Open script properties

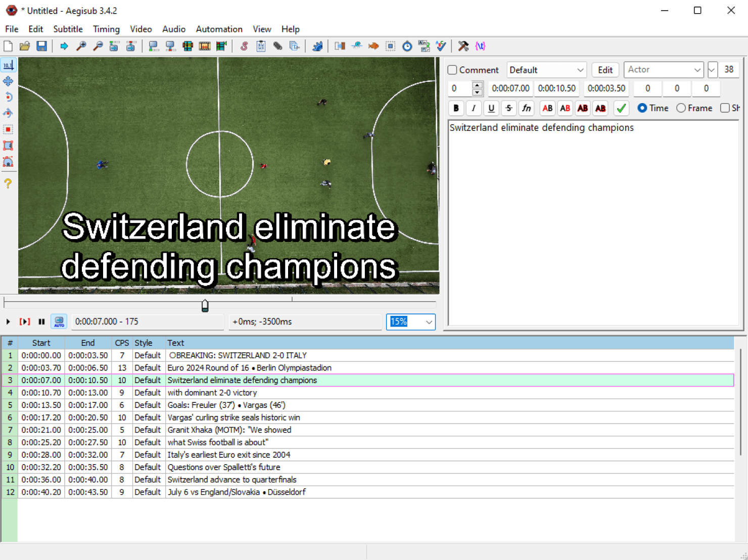click(x=260, y=46)
